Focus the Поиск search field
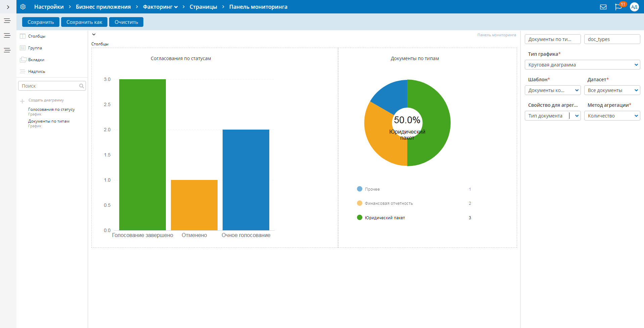 (x=52, y=86)
